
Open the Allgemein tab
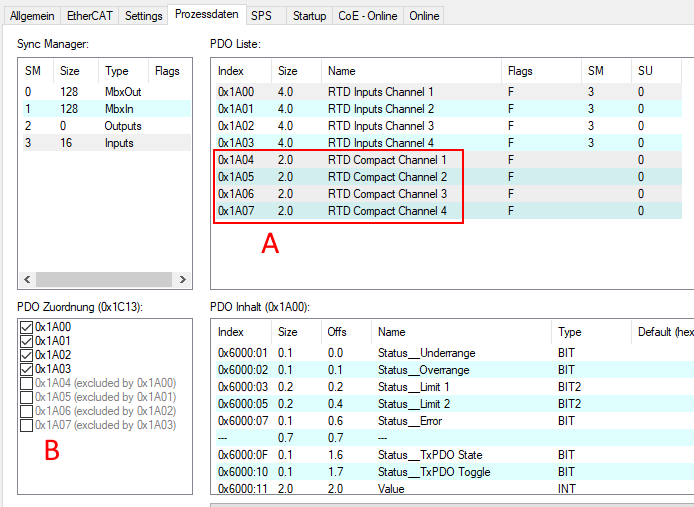click(32, 16)
